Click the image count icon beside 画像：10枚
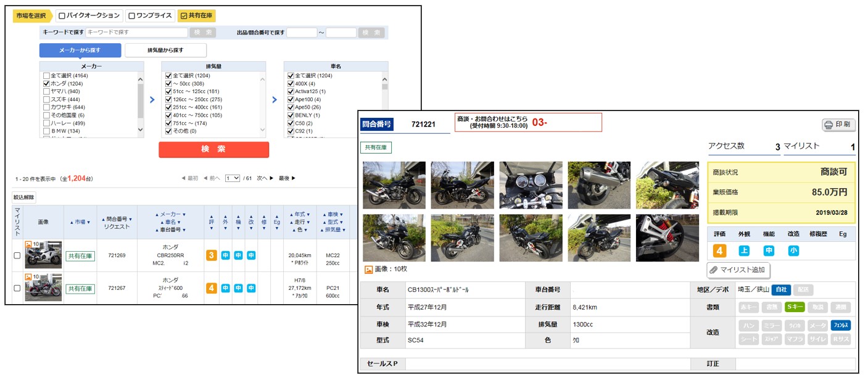868x380 pixels. [x=368, y=269]
